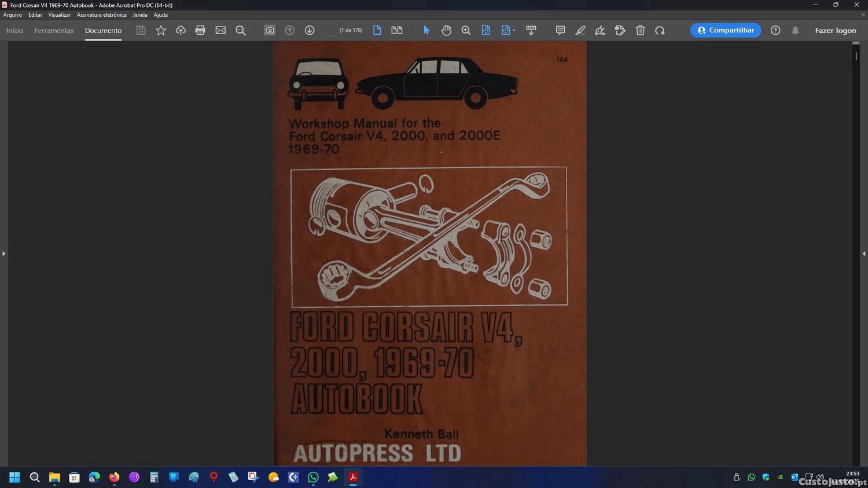The image size is (868, 488).
Task: Click Fazer logon link
Action: coord(835,31)
